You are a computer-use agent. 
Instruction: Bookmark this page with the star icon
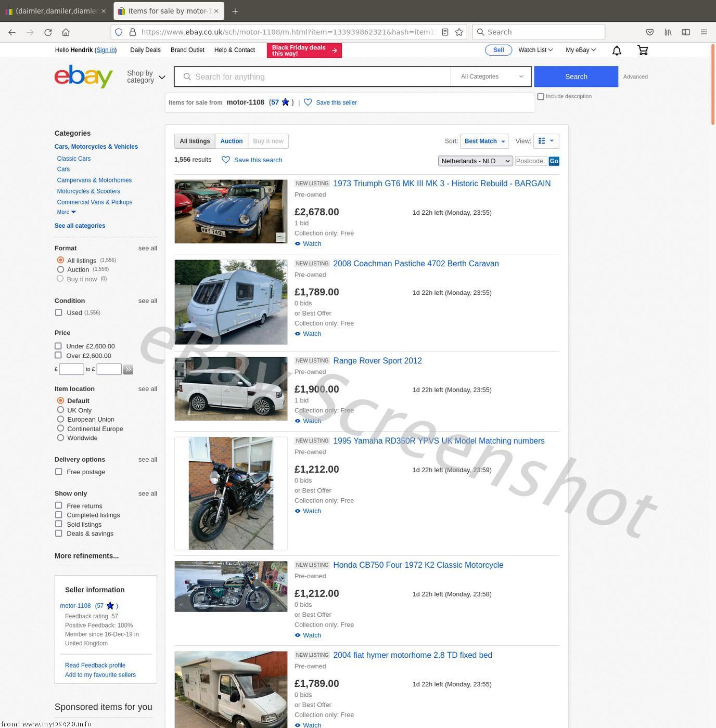[x=459, y=32]
